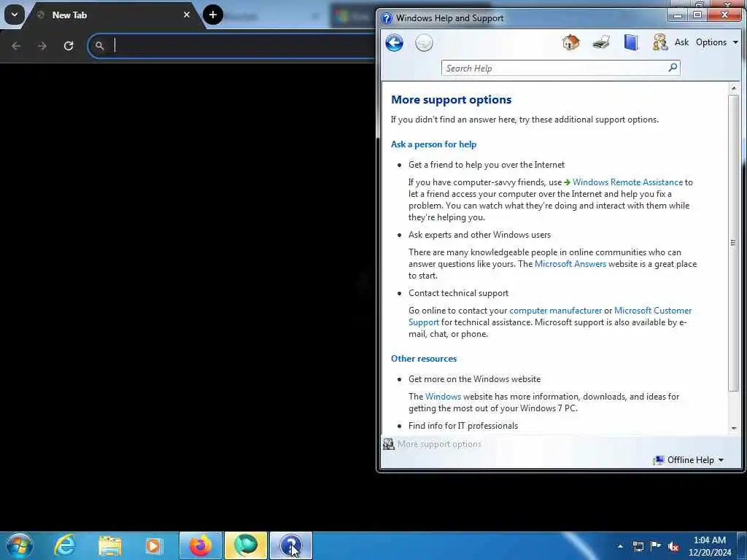Click the Help window vertical scrollbar thumb
Screen dimensions: 747x560
[734, 243]
